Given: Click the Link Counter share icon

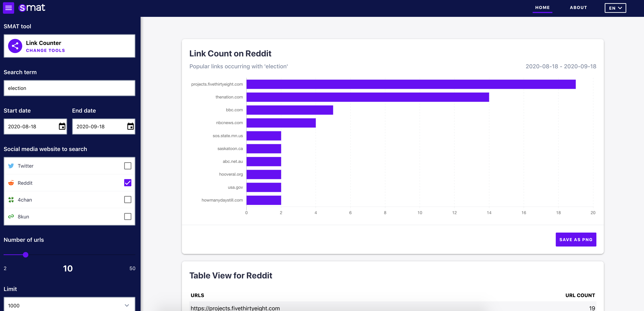Looking at the screenshot, I should click(x=15, y=46).
